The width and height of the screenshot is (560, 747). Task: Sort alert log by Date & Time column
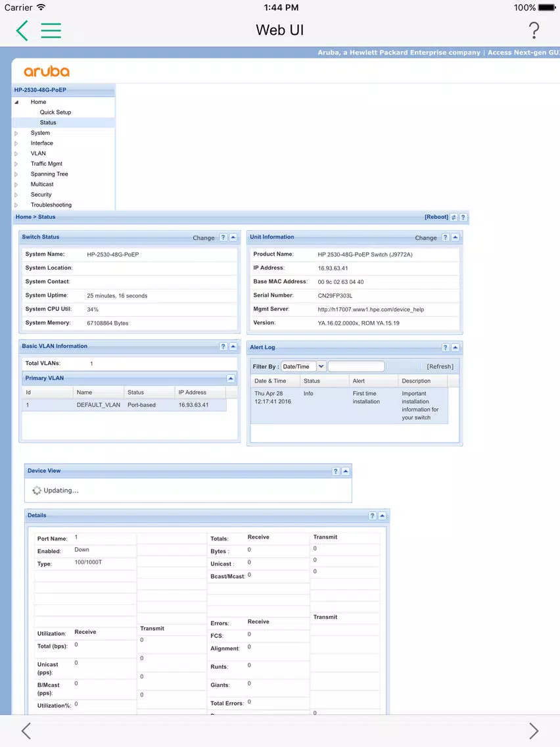[x=275, y=381]
